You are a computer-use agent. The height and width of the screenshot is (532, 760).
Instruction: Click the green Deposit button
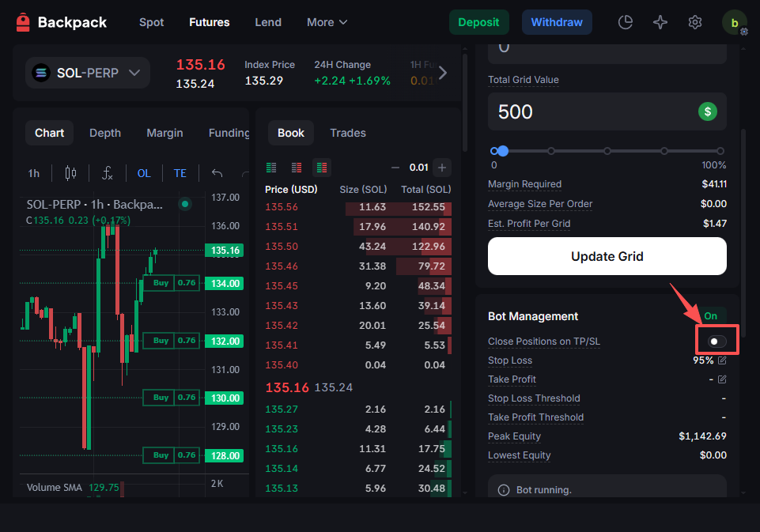478,22
